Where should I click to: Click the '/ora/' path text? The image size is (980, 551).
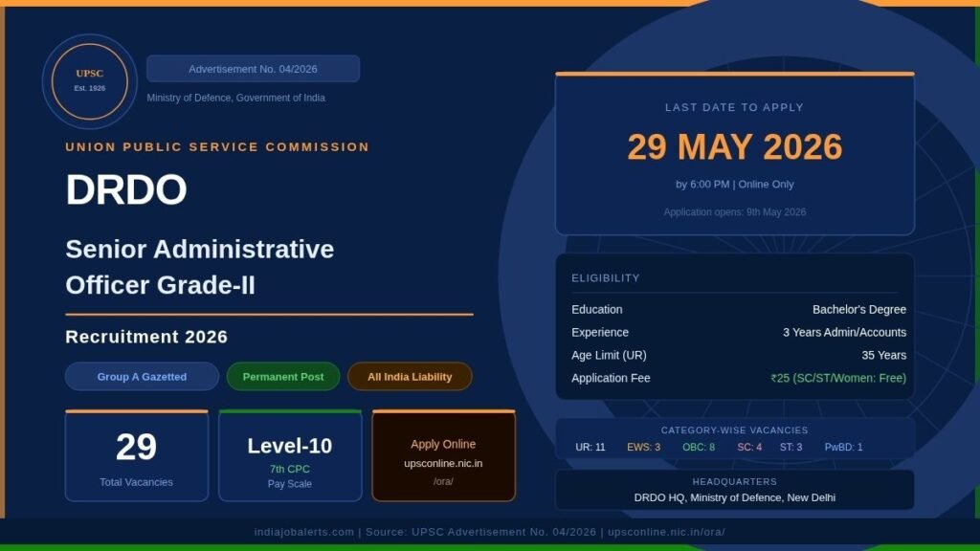click(x=443, y=482)
